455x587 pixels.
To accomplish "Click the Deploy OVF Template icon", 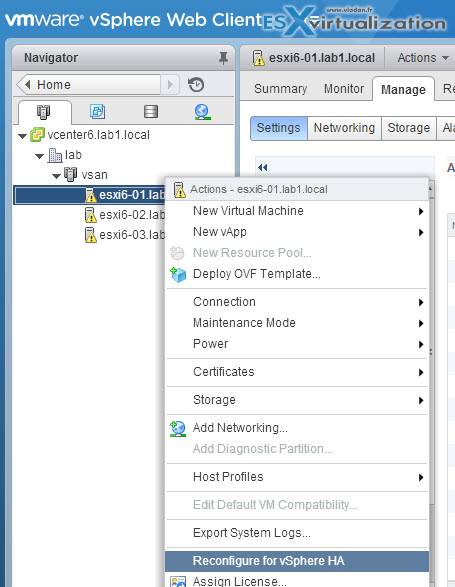I will [x=178, y=274].
